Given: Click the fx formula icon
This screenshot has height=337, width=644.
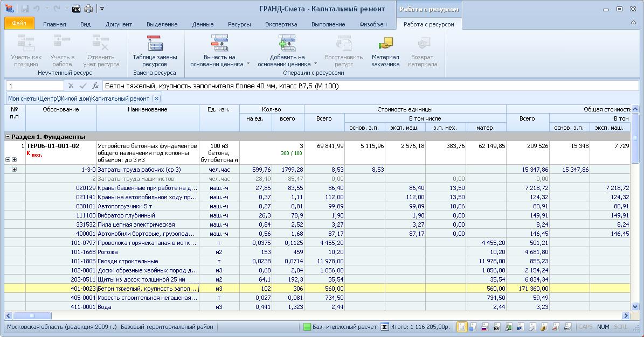Looking at the screenshot, I should (x=95, y=86).
